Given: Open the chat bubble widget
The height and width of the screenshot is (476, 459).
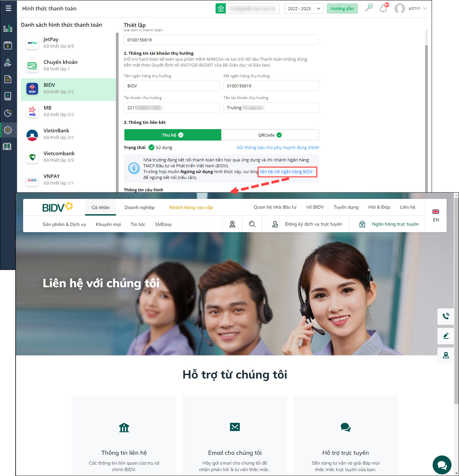Looking at the screenshot, I should pyautogui.click(x=442, y=465).
